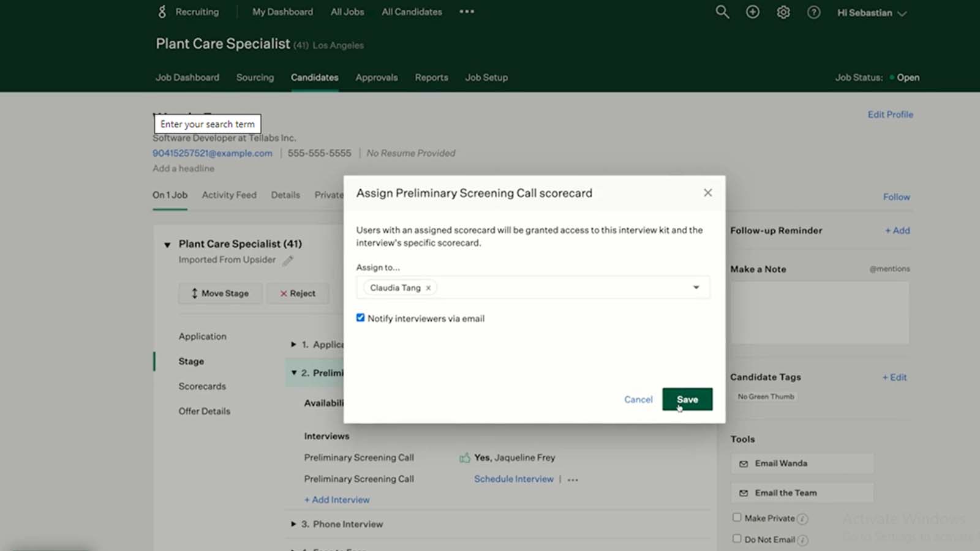Viewport: 980px width, 551px height.
Task: Cancel the scorecard assignment
Action: 638,399
